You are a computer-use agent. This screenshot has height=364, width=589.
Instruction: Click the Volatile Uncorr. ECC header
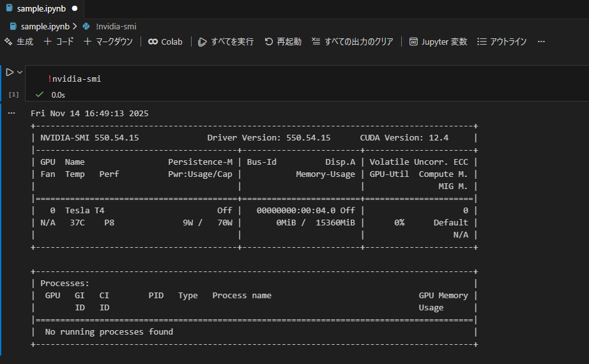(419, 162)
